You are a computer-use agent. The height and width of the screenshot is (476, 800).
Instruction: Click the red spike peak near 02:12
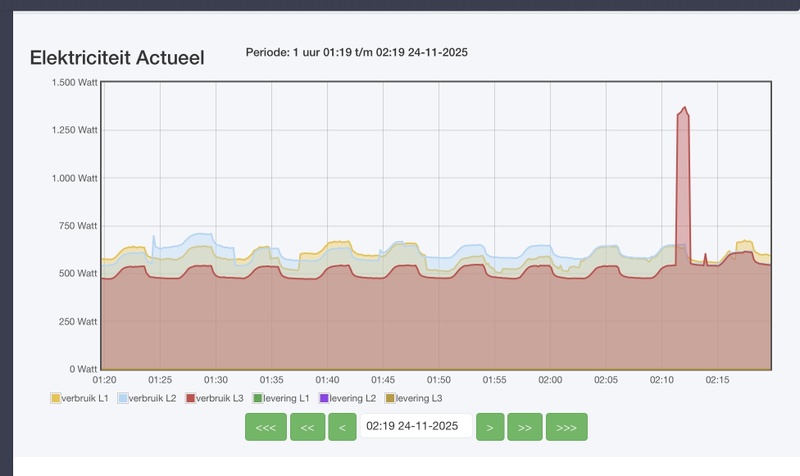[684, 108]
